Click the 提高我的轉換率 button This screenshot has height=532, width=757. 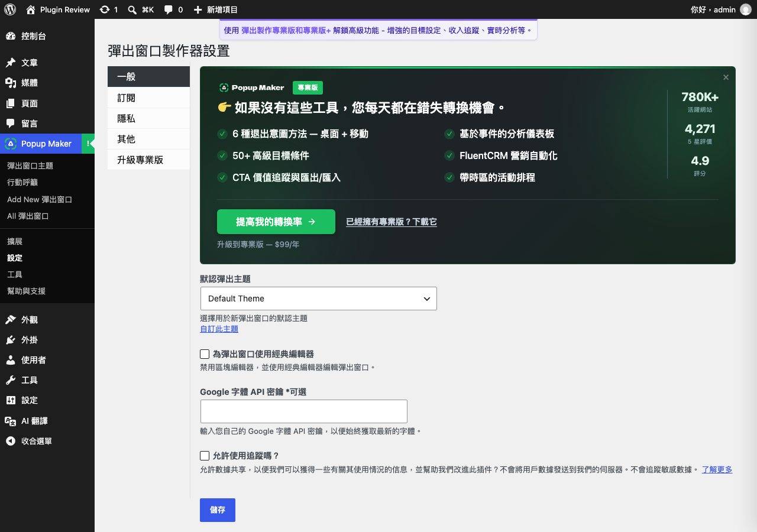click(x=276, y=222)
